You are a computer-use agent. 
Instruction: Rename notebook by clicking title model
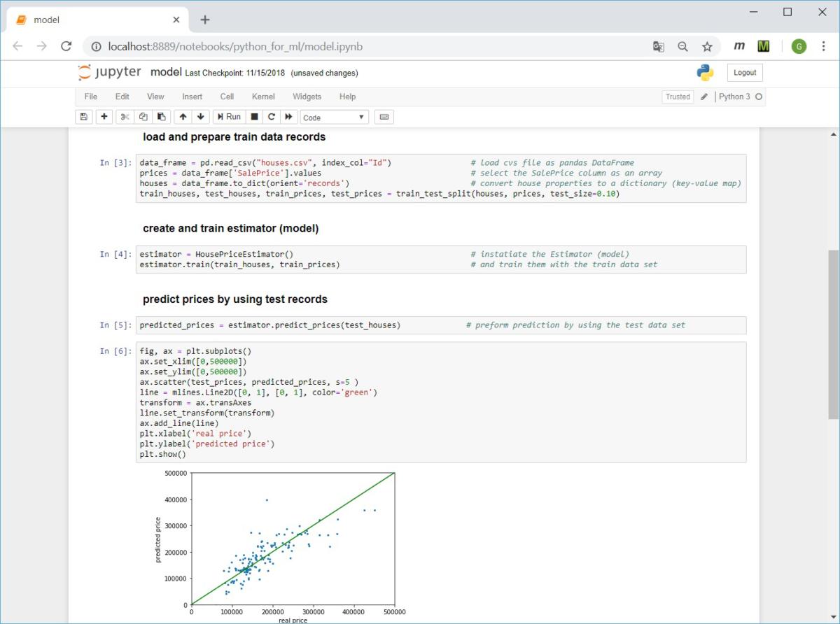[166, 72]
